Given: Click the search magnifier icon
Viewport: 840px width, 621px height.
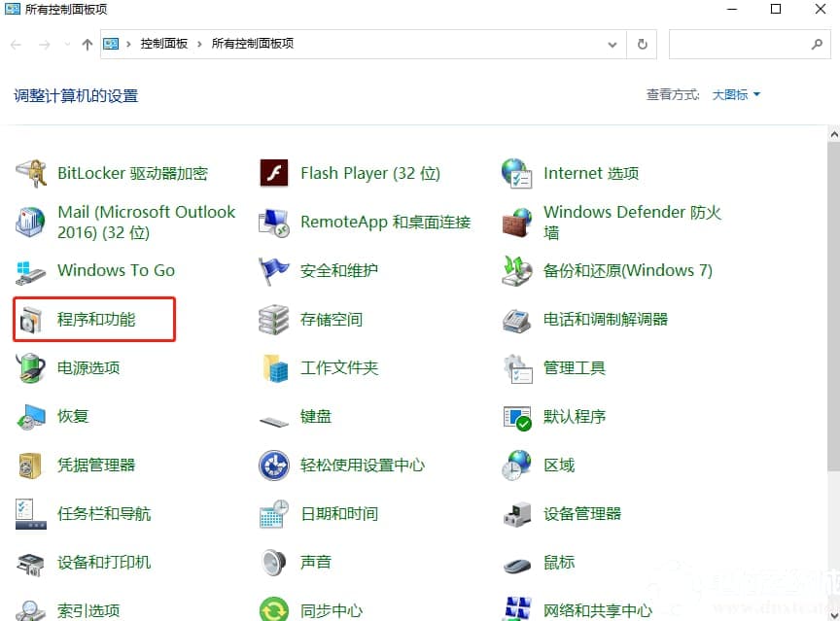Looking at the screenshot, I should [817, 44].
